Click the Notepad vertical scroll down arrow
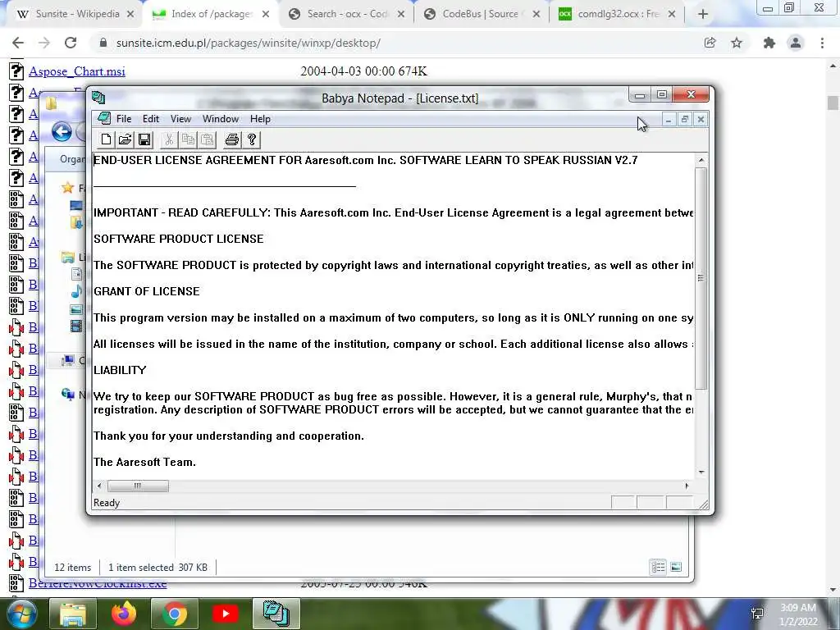Screen dimensions: 840x630 pyautogui.click(x=701, y=472)
